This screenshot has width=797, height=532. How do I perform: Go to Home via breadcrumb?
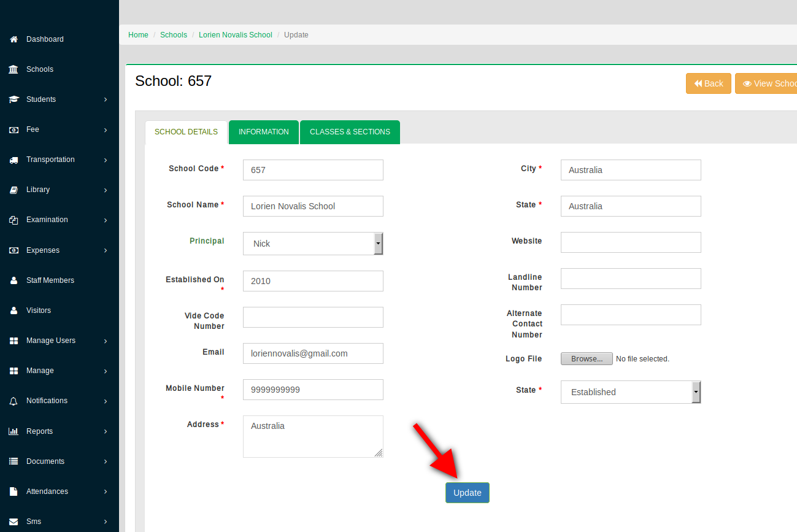pos(138,35)
